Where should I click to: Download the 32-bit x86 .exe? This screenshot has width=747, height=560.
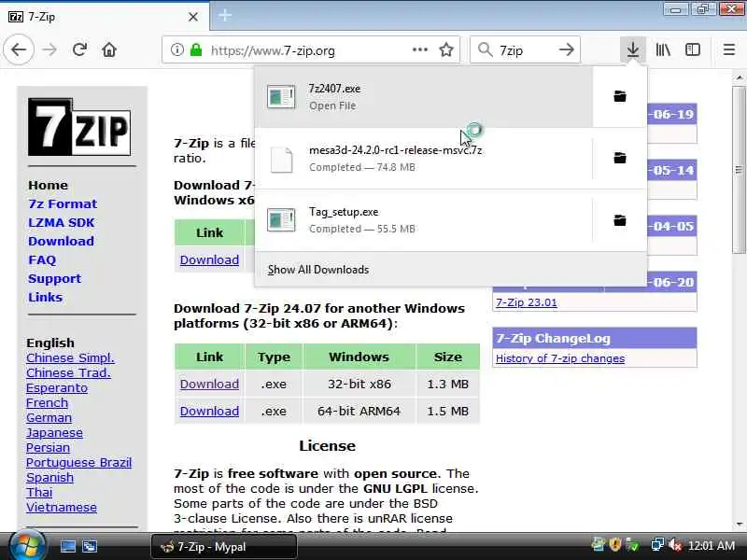click(x=209, y=384)
